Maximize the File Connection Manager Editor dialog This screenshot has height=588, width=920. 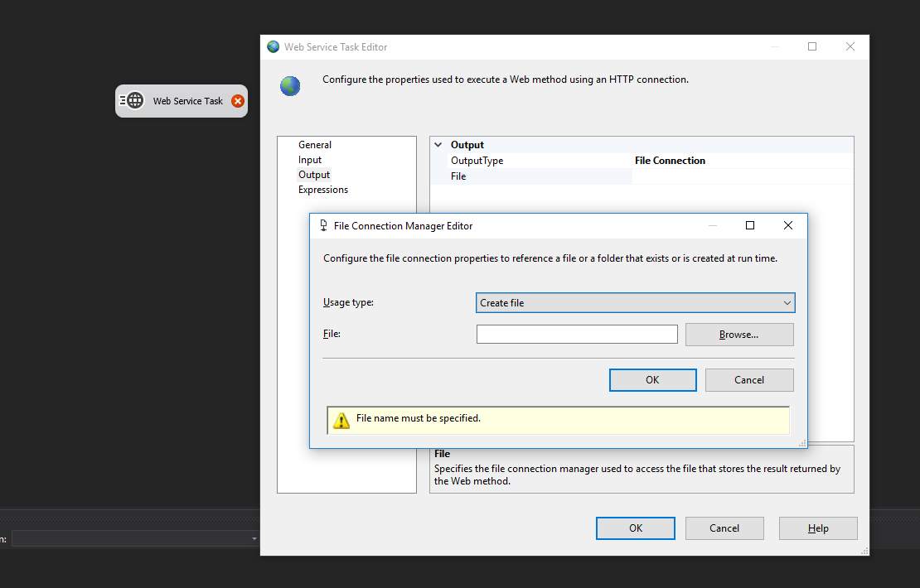pos(750,225)
